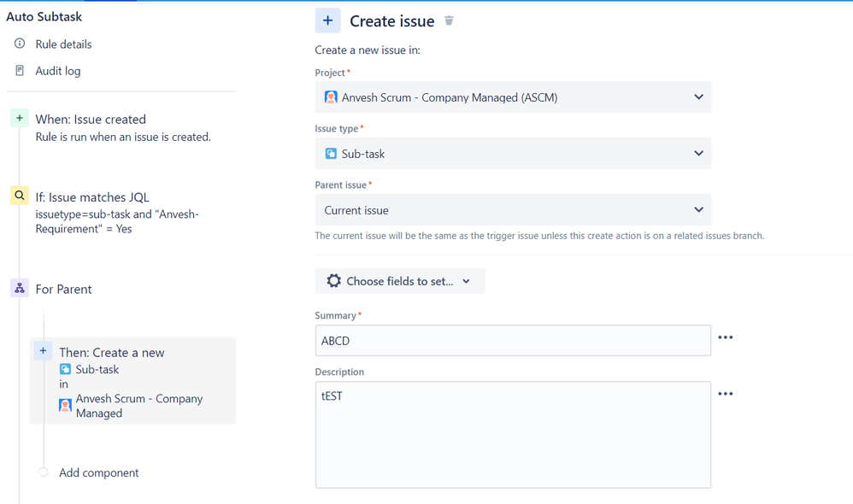Click Add component under the branch

(98, 472)
